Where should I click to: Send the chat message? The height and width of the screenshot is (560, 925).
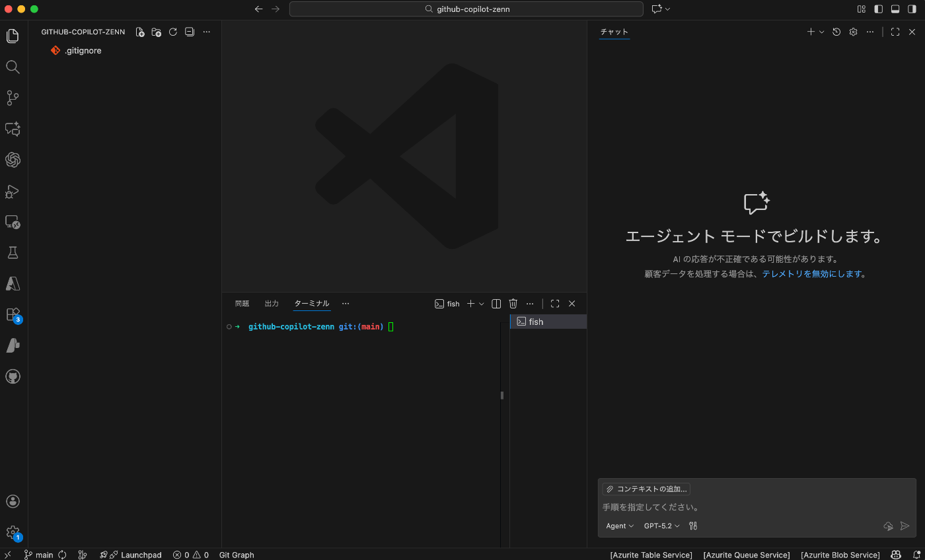pos(905,526)
